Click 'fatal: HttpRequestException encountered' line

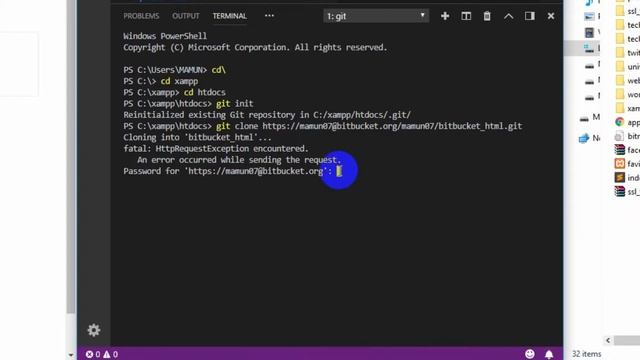point(216,149)
